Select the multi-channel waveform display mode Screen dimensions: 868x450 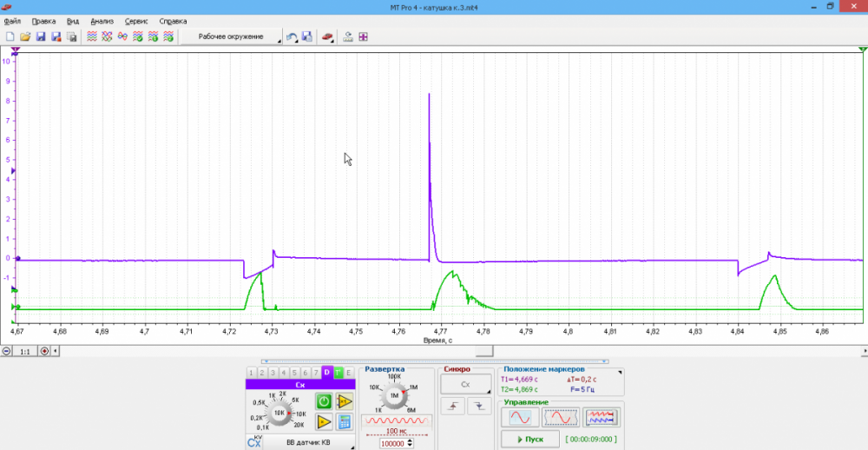click(x=602, y=418)
